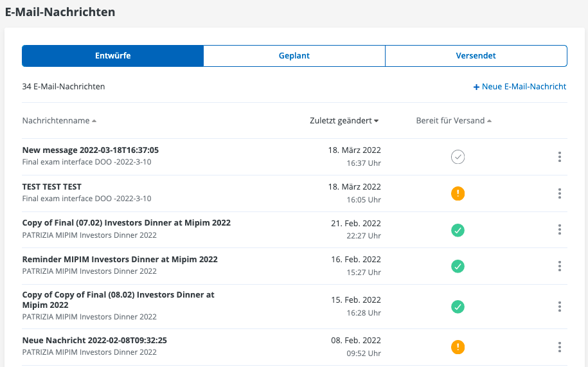588x367 pixels.
Task: Click orange warning icon for TEST TEST TEST
Action: [458, 193]
